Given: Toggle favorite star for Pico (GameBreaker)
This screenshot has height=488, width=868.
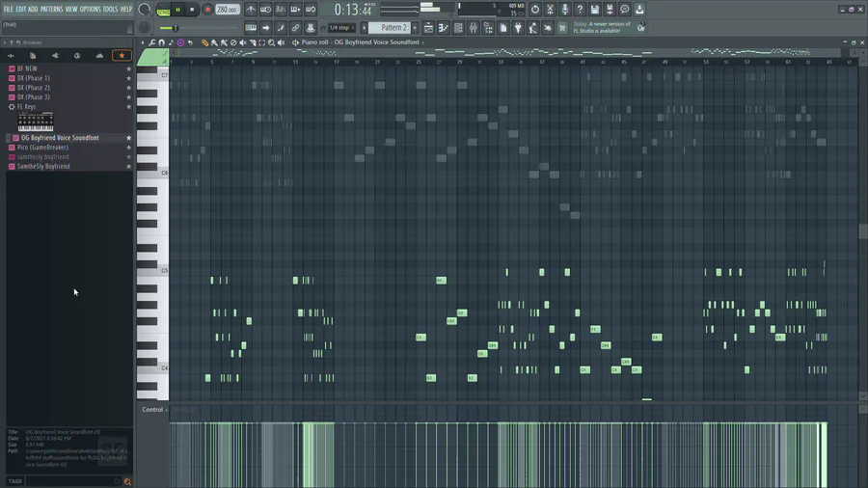Looking at the screenshot, I should coord(128,148).
